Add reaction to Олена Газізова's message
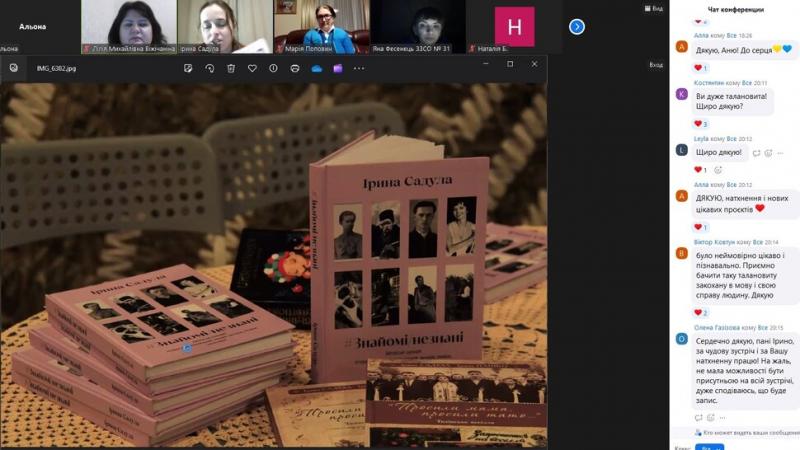This screenshot has height=450, width=800. click(x=711, y=418)
